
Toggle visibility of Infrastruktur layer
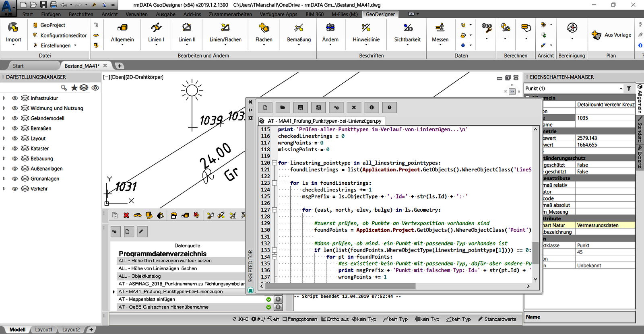coord(15,98)
